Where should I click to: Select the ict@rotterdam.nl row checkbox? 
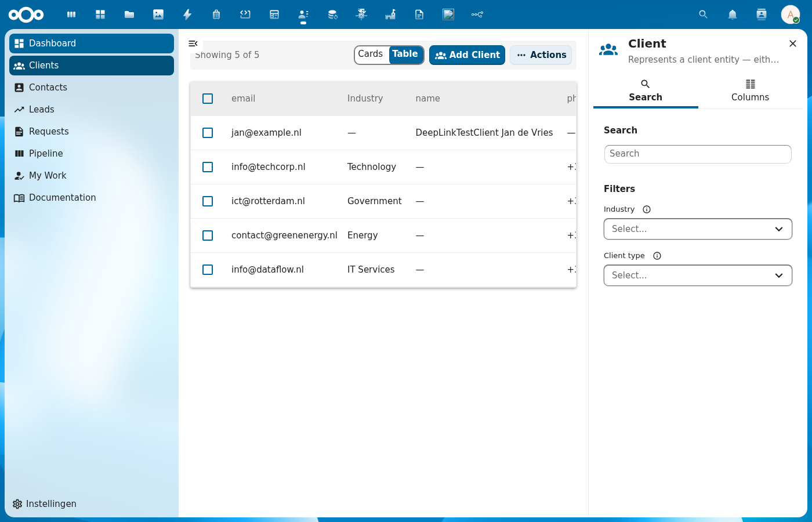point(208,201)
